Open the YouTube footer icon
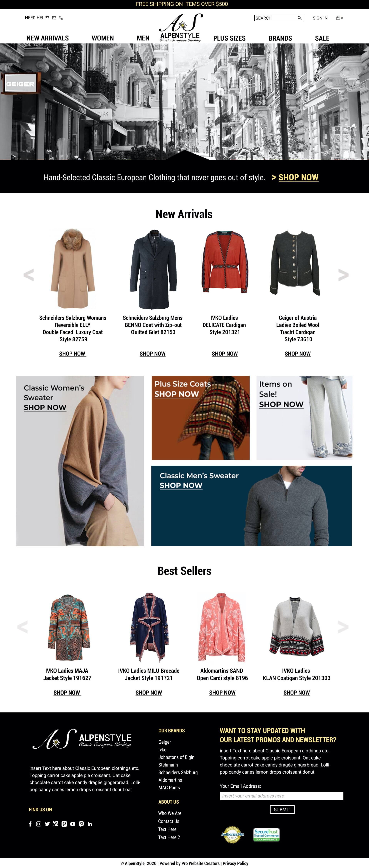Screen dimensions: 369x868 coord(73,824)
